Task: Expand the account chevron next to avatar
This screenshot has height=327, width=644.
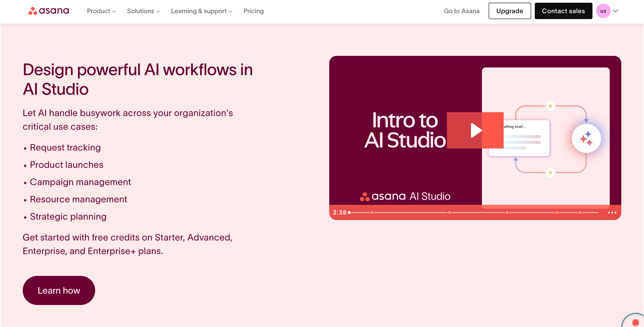Action: coord(615,11)
